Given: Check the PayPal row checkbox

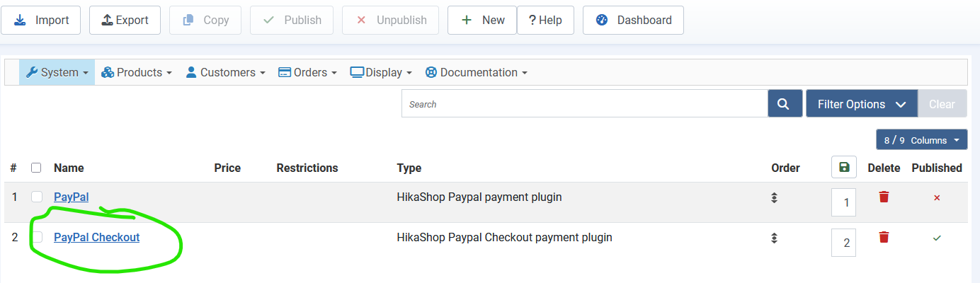Looking at the screenshot, I should point(37,197).
